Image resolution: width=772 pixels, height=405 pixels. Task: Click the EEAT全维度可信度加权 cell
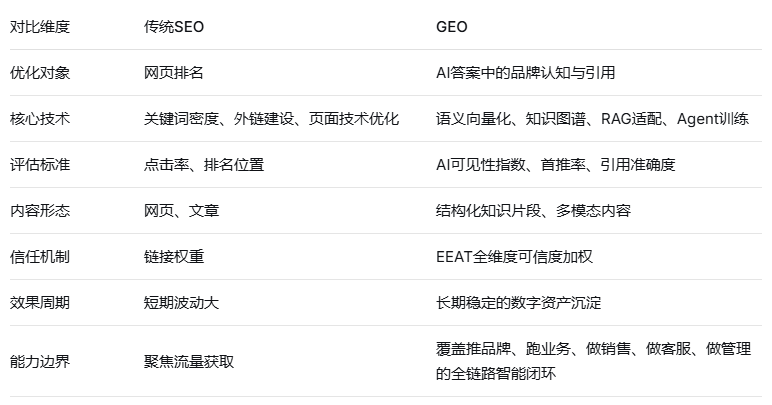[x=515, y=257]
